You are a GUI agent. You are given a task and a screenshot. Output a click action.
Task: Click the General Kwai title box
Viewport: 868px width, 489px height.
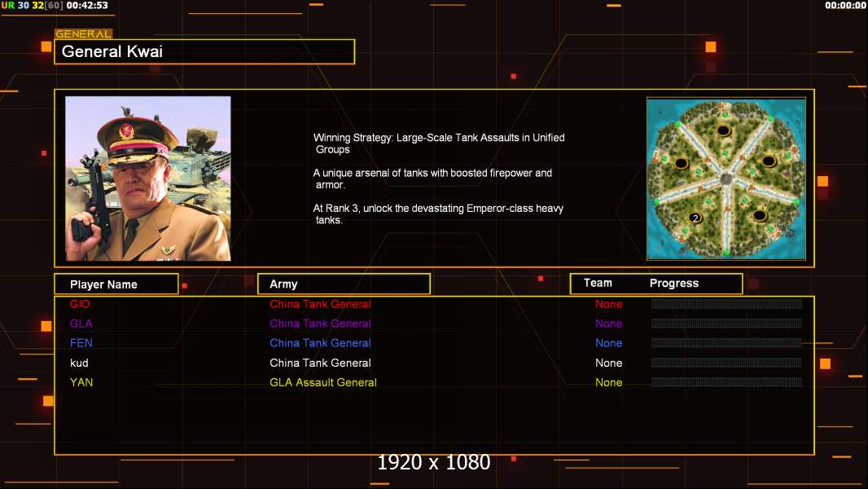pyautogui.click(x=204, y=51)
